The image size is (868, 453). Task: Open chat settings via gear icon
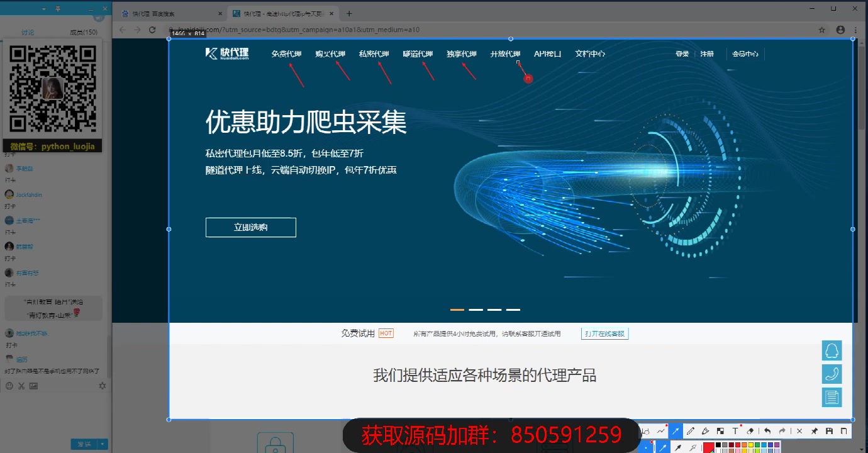tap(101, 385)
